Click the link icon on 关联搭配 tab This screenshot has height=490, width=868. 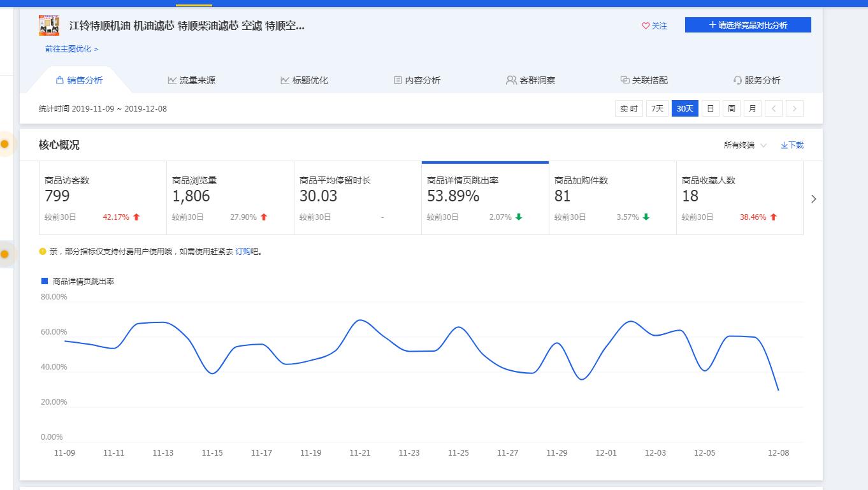click(625, 80)
